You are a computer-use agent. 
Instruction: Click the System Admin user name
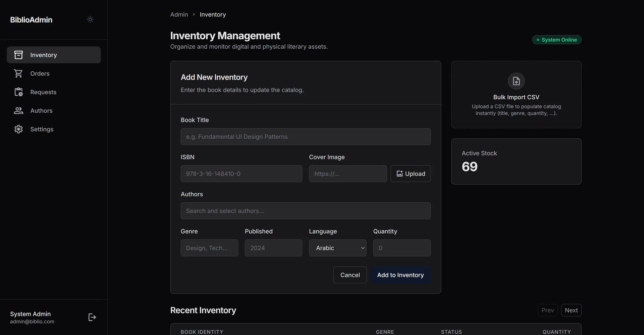(x=31, y=314)
